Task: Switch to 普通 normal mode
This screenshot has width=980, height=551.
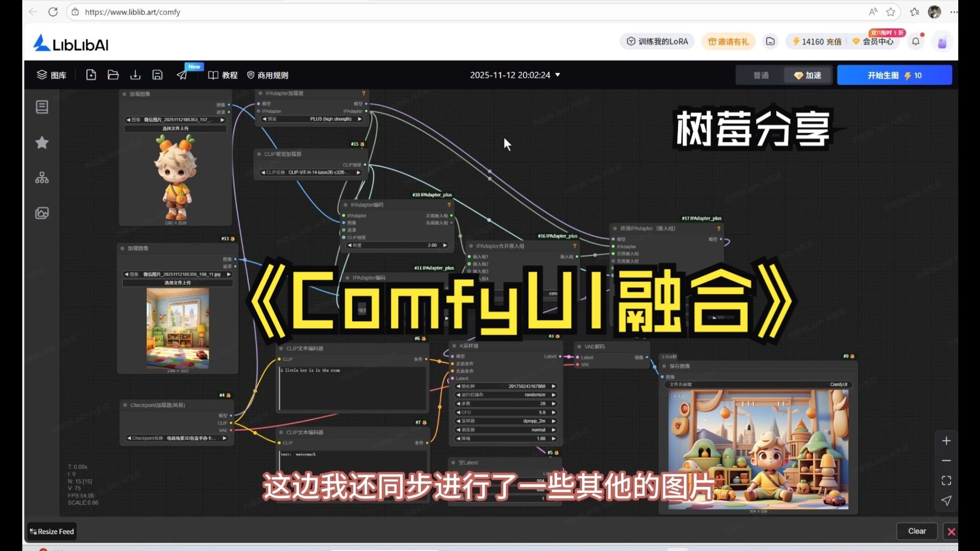Action: [x=761, y=75]
